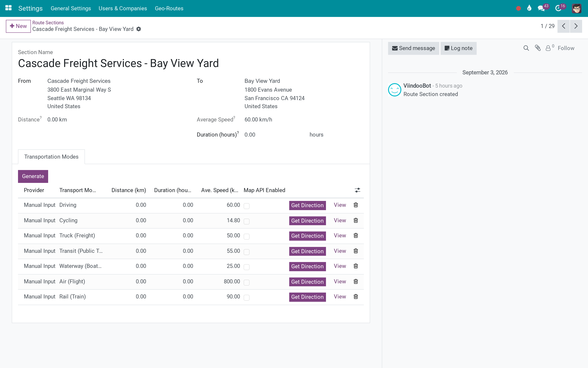Open the user avatar menu
This screenshot has width=588, height=368.
click(577, 8)
